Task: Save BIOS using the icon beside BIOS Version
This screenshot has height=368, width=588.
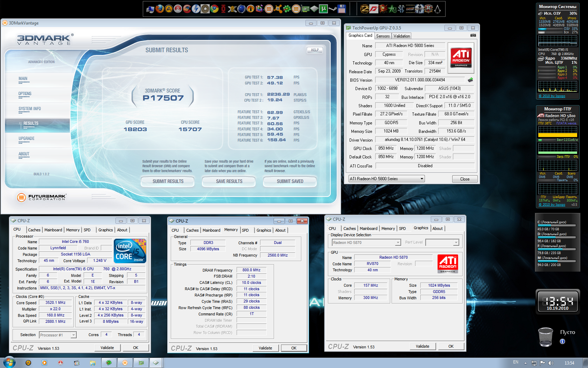Action: (470, 80)
